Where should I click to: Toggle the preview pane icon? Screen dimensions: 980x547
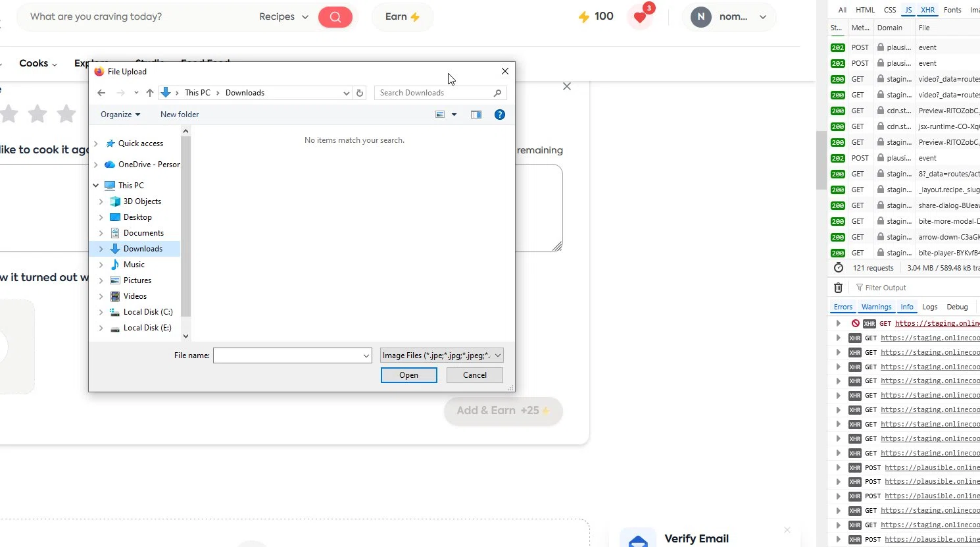pyautogui.click(x=476, y=115)
